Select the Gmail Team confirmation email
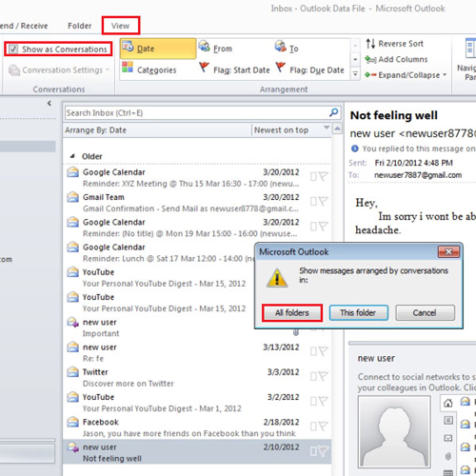Viewport: 476px width, 476px height. coord(197,203)
